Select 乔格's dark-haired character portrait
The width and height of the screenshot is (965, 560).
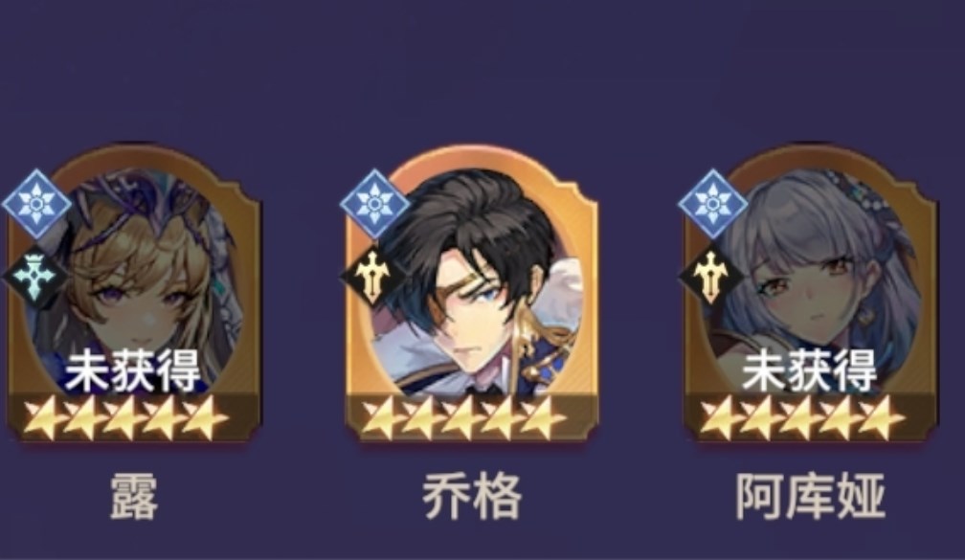[x=474, y=280]
